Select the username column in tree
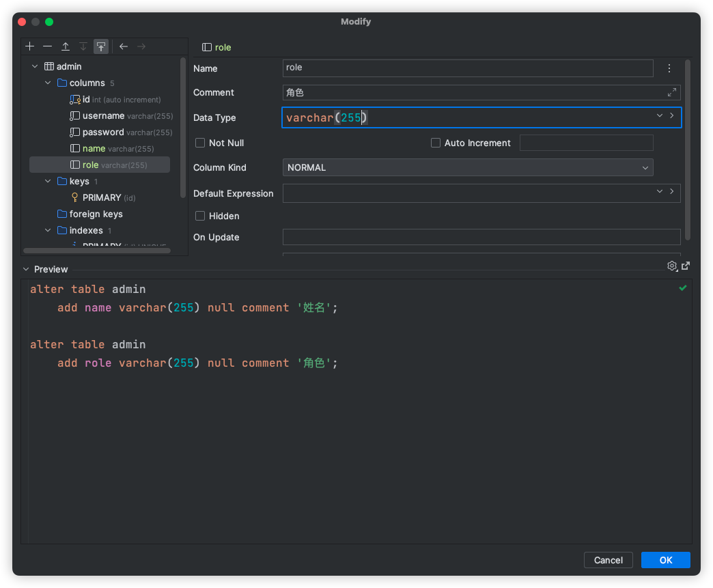The image size is (713, 588). coord(103,116)
